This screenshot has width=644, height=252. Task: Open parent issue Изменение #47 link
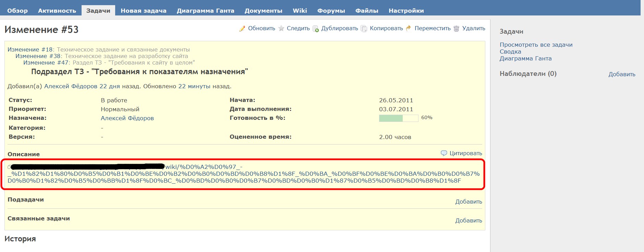coord(46,62)
